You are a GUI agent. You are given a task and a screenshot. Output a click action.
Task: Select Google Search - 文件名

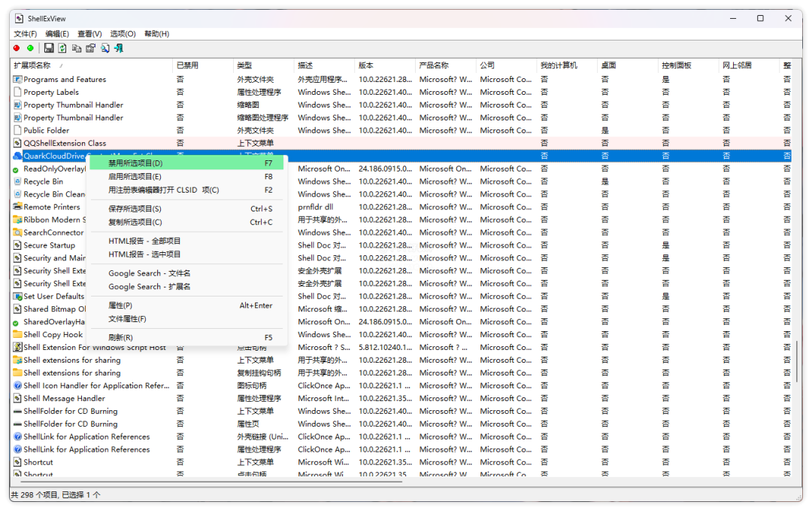click(x=187, y=273)
